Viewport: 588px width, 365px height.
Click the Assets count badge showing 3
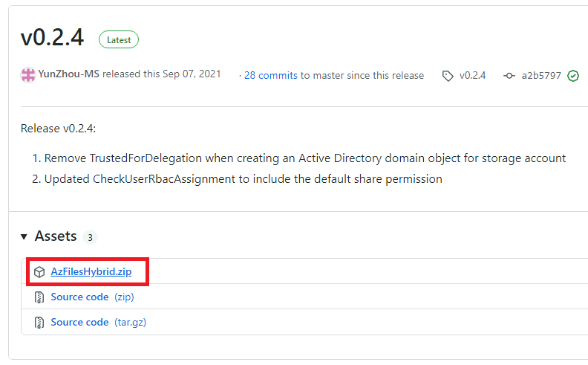pyautogui.click(x=90, y=237)
